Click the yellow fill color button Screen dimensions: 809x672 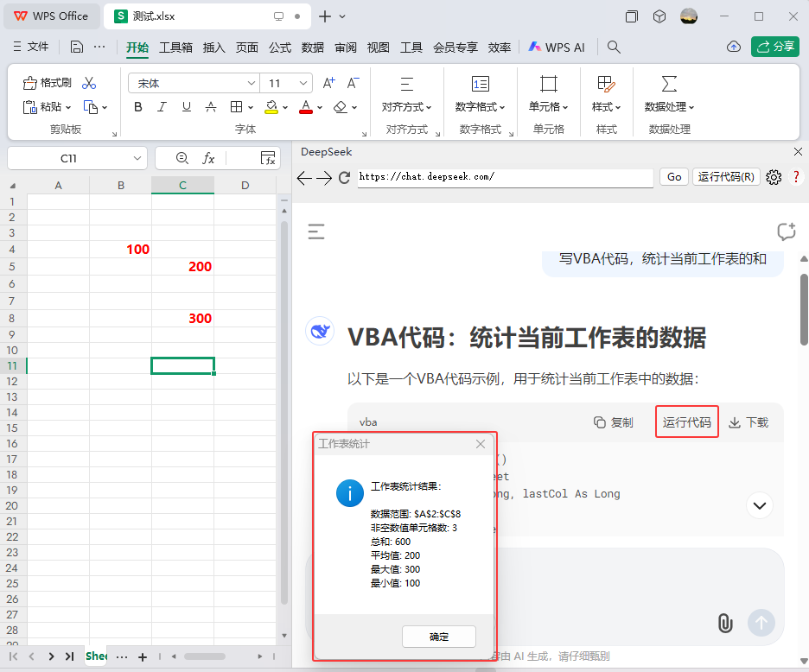click(x=271, y=107)
